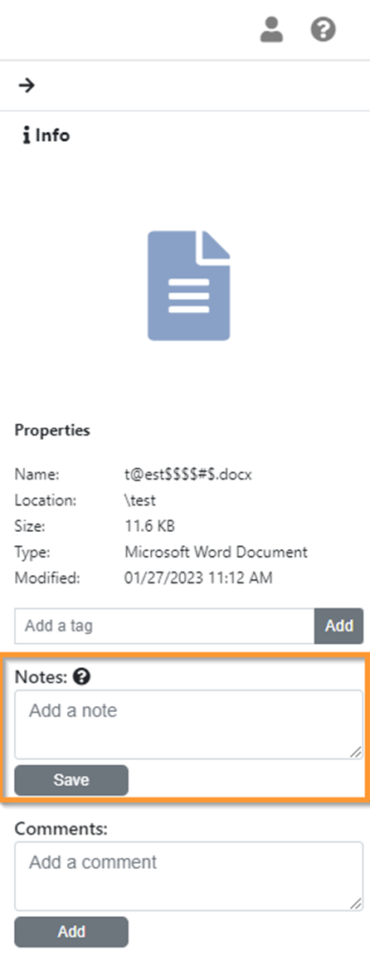The height and width of the screenshot is (980, 370).
Task: Click the Properties section heading
Action: [x=52, y=430]
